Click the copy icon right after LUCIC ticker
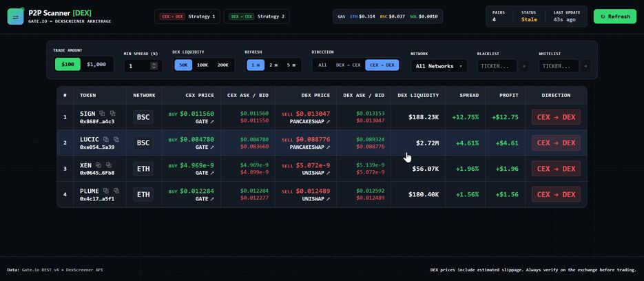This screenshot has width=644, height=281. point(106,139)
